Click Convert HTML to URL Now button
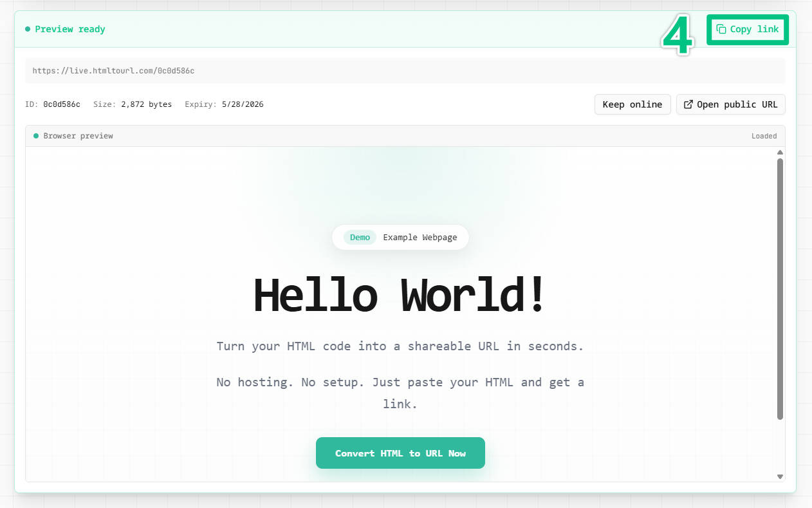The height and width of the screenshot is (508, 812). (x=400, y=453)
